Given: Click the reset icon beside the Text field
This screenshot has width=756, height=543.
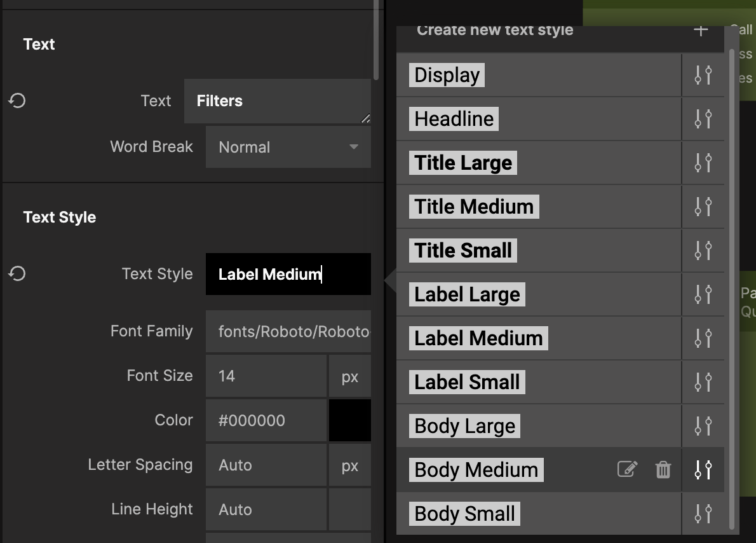Looking at the screenshot, I should [17, 100].
